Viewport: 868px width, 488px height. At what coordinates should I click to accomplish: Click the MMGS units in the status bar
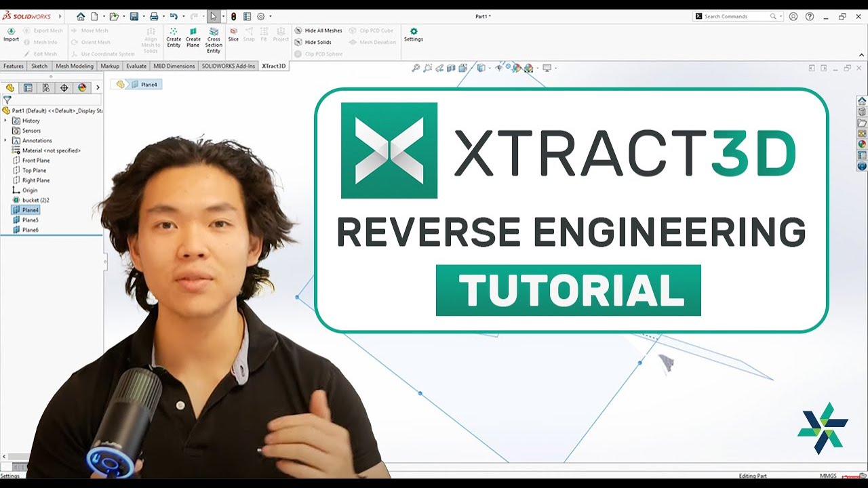829,476
